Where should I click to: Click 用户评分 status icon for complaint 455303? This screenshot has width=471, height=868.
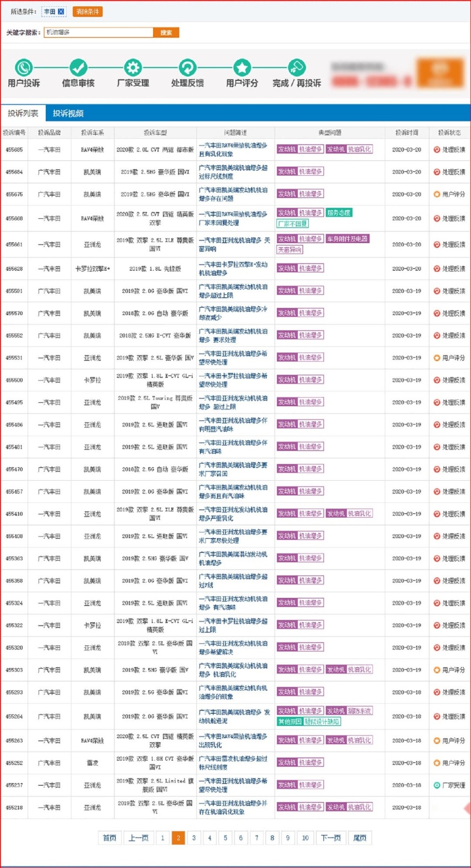click(x=437, y=670)
